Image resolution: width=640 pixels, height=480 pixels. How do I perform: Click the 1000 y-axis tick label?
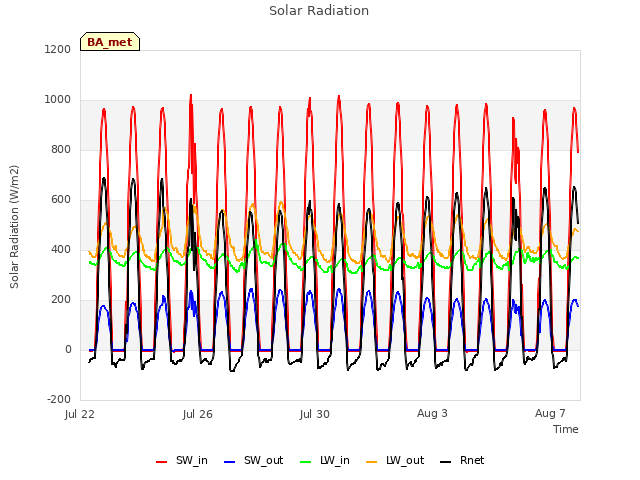pos(58,100)
